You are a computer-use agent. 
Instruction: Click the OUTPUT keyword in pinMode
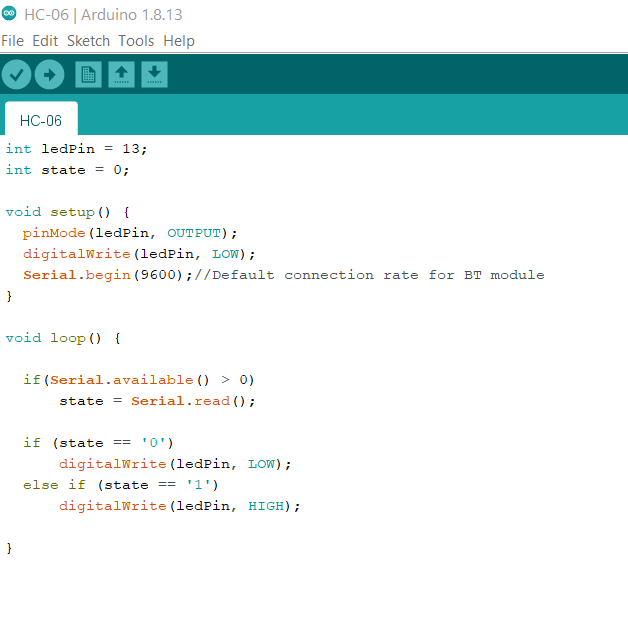[x=194, y=233]
